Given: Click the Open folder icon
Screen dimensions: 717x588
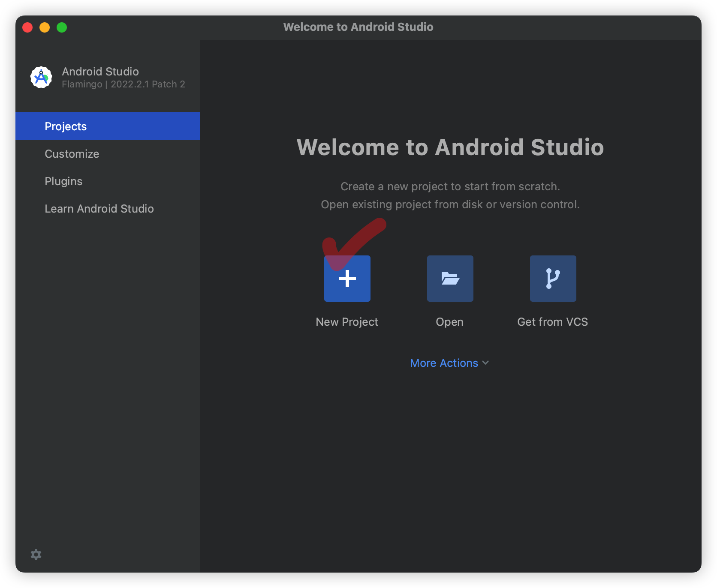Looking at the screenshot, I should pos(450,279).
